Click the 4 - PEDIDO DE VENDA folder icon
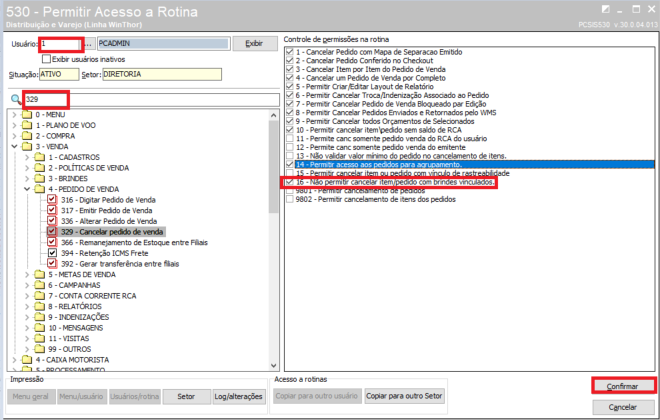This screenshot has width=660, height=420. (x=40, y=189)
